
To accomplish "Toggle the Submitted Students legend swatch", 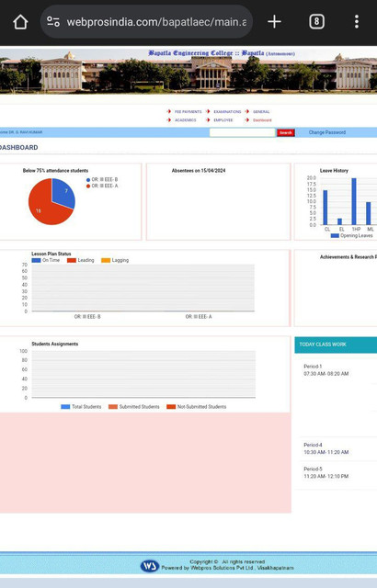I will click(x=113, y=406).
